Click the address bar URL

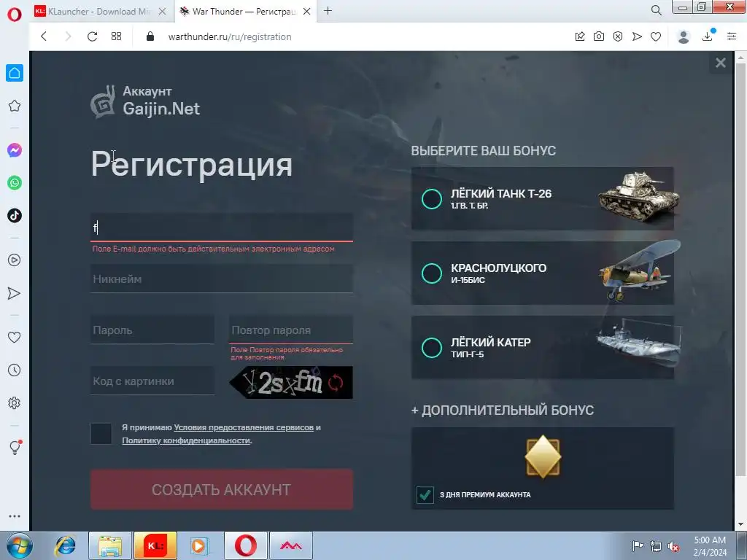click(230, 36)
